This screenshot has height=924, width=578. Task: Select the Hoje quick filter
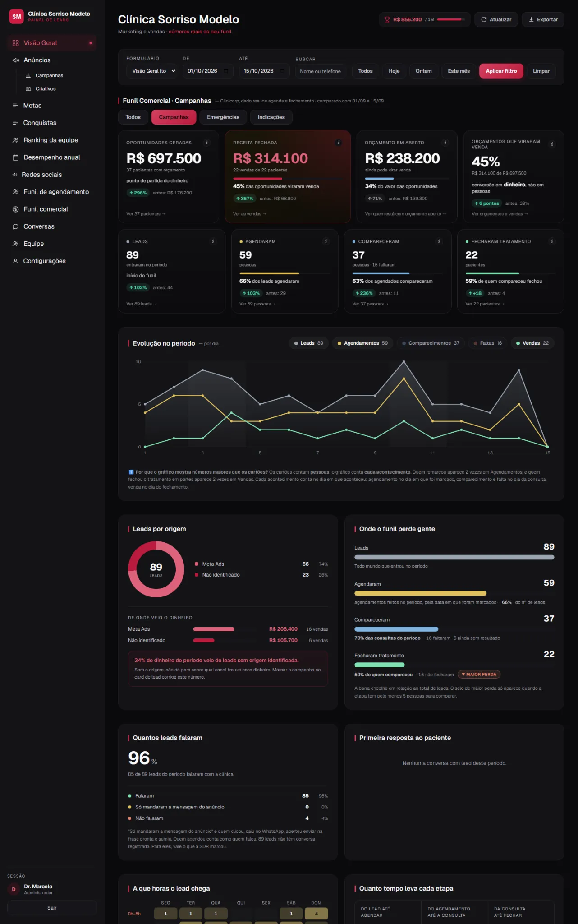(x=394, y=71)
